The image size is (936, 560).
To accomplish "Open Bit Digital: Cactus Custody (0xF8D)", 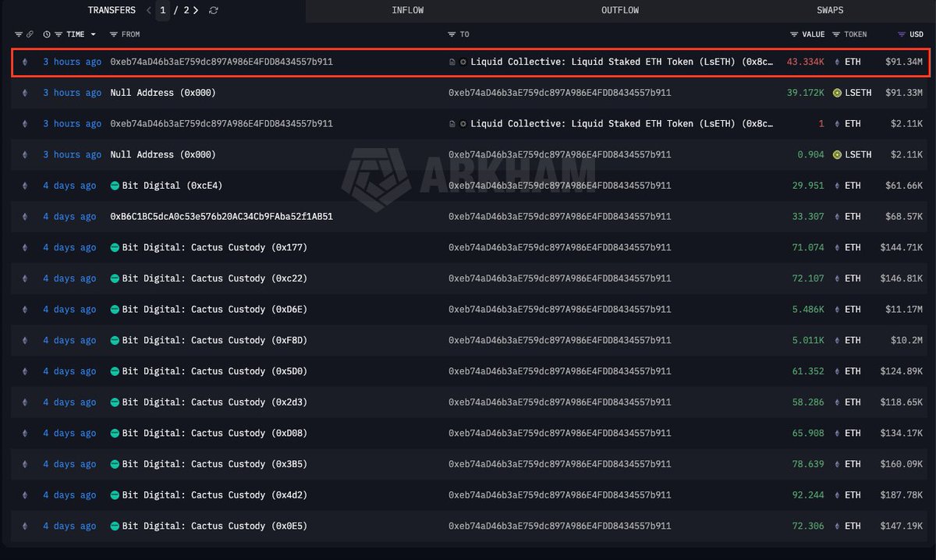I will coord(214,340).
